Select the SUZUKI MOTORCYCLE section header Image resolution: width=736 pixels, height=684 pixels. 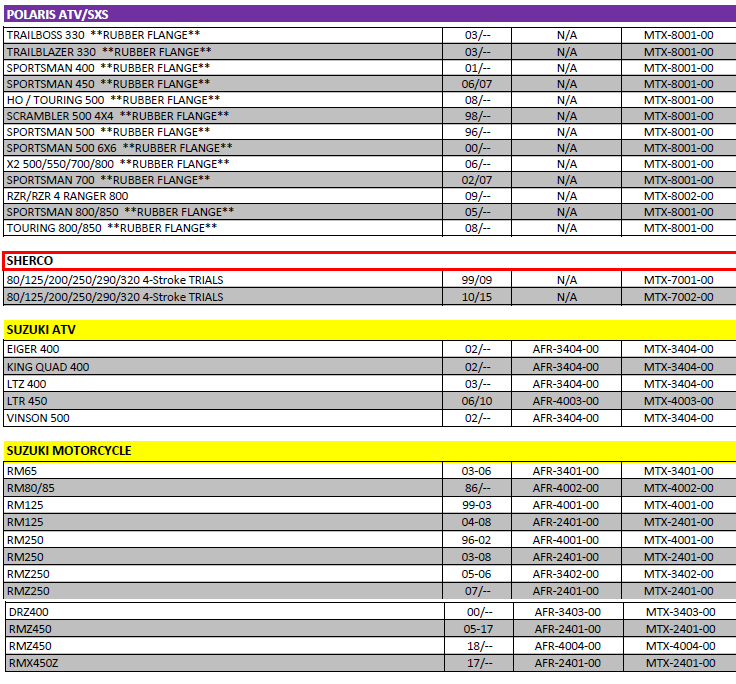(370, 451)
